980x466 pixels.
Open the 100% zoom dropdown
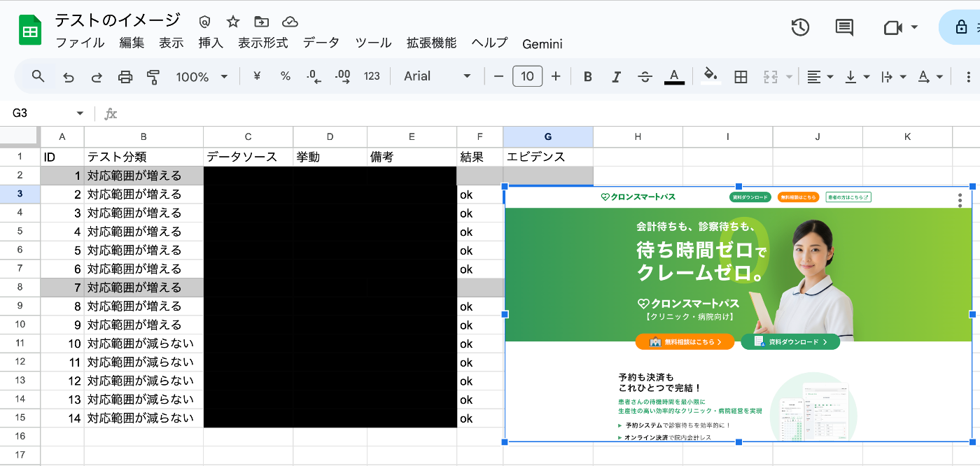click(x=202, y=77)
